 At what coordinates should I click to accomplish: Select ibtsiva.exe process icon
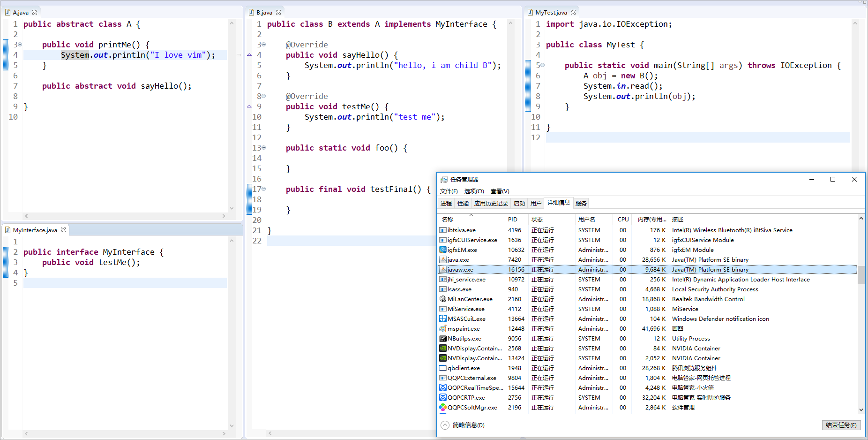point(443,230)
